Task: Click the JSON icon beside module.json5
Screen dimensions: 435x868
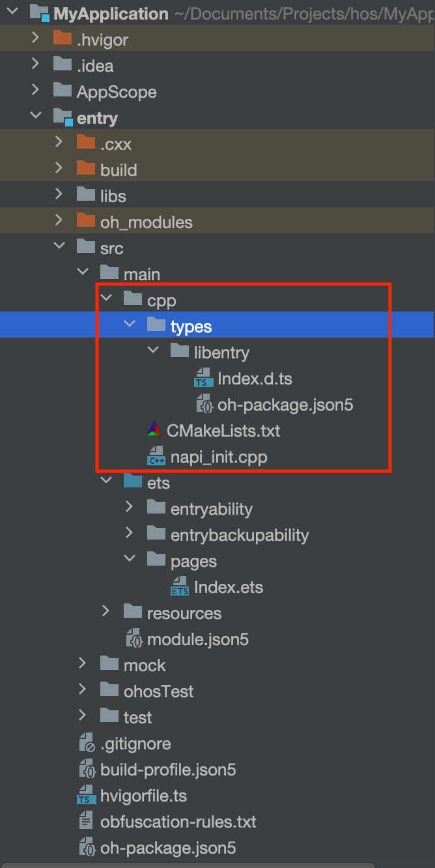Action: coord(133,639)
